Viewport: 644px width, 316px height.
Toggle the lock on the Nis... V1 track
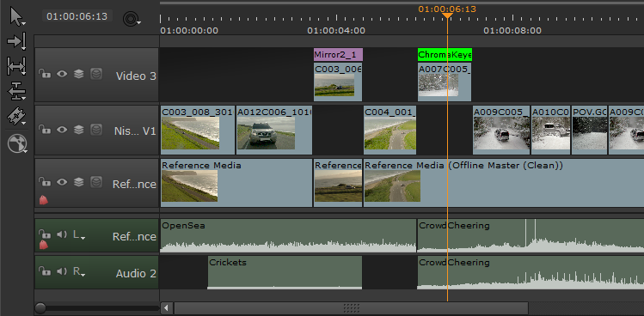pyautogui.click(x=45, y=130)
